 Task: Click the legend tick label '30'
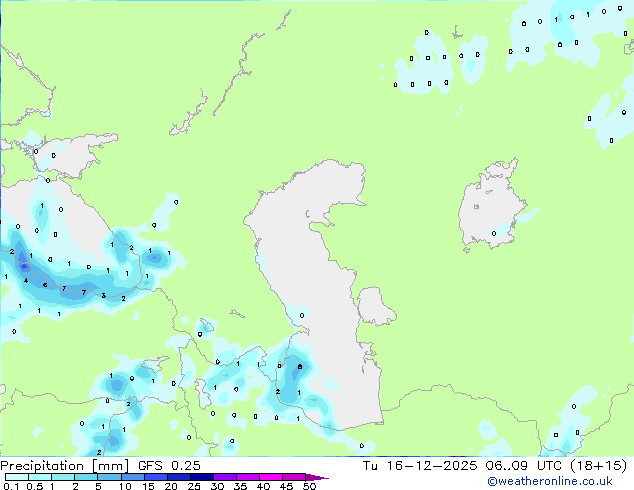pyautogui.click(x=217, y=486)
